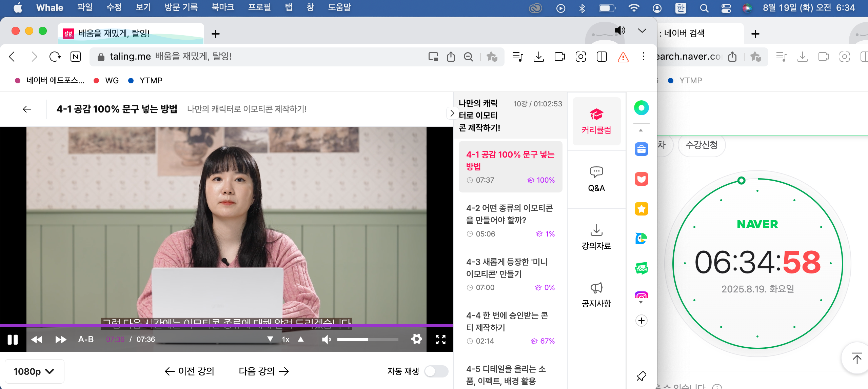Go to 다음 강의
868x389 pixels.
coord(264,371)
